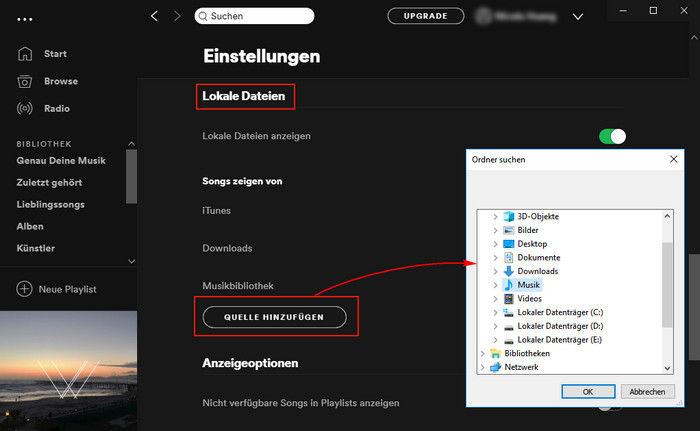This screenshot has width=700, height=431.
Task: Select the drive E: icon
Action: point(508,340)
